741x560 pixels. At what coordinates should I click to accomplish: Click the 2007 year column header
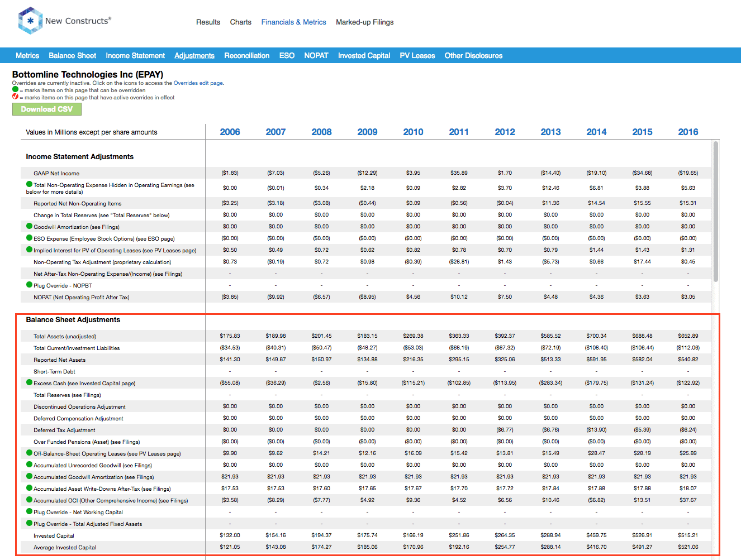tap(275, 132)
